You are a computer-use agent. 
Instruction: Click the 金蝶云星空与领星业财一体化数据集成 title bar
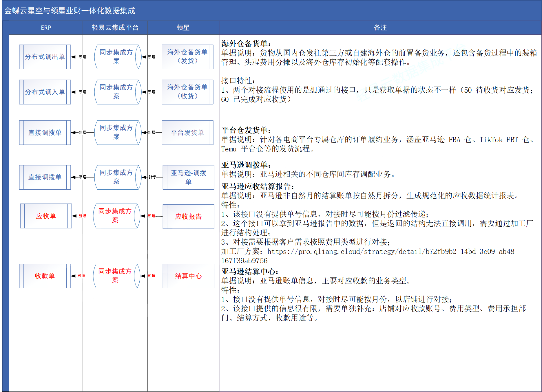point(70,11)
